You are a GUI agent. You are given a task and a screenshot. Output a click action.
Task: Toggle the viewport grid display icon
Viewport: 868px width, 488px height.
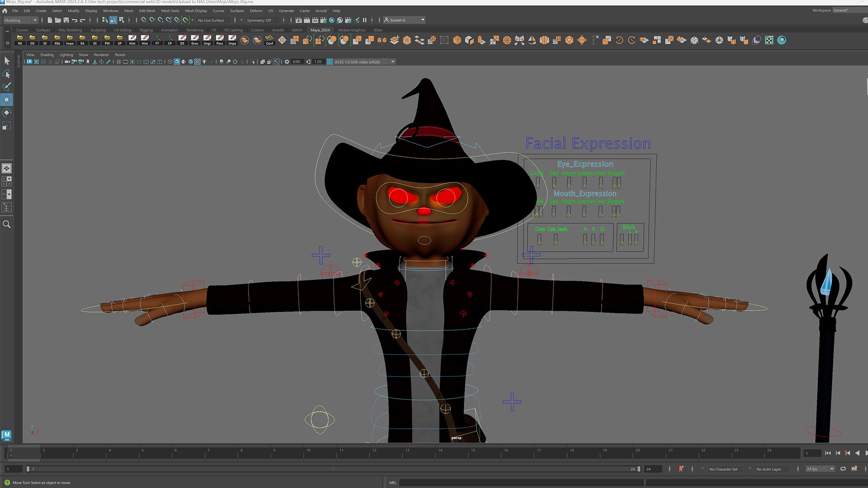pos(118,62)
